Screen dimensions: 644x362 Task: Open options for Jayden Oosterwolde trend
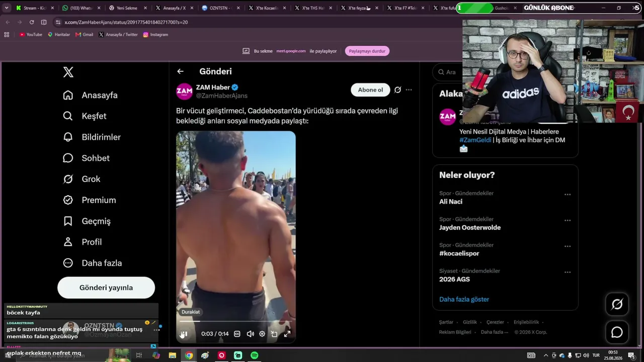pos(568,220)
